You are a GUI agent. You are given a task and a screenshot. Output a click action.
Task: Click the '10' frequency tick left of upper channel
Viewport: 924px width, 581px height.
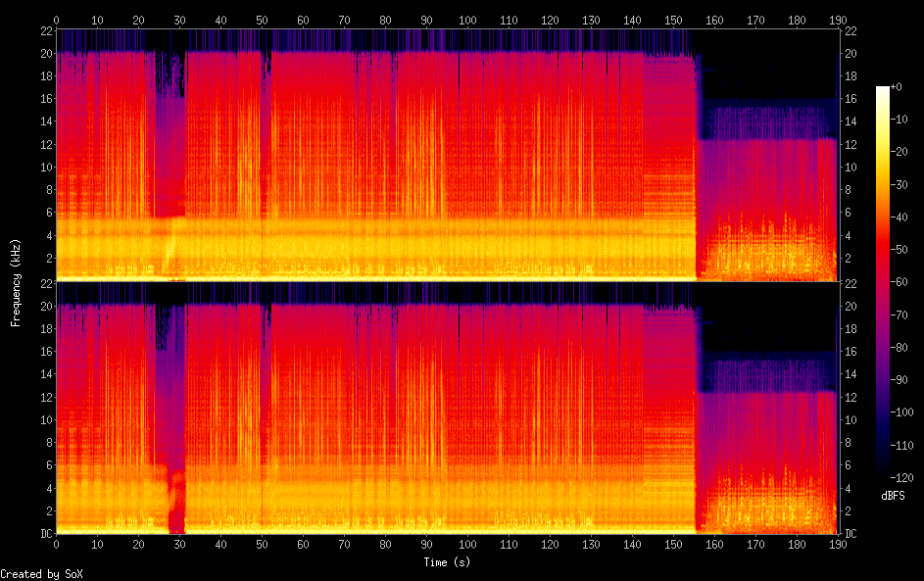[45, 167]
